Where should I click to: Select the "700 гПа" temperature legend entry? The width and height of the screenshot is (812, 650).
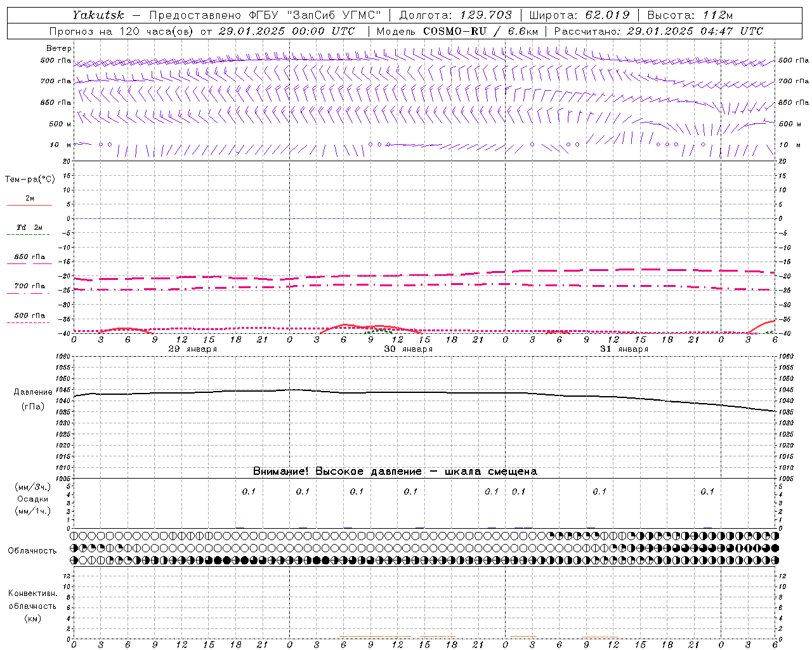click(30, 286)
